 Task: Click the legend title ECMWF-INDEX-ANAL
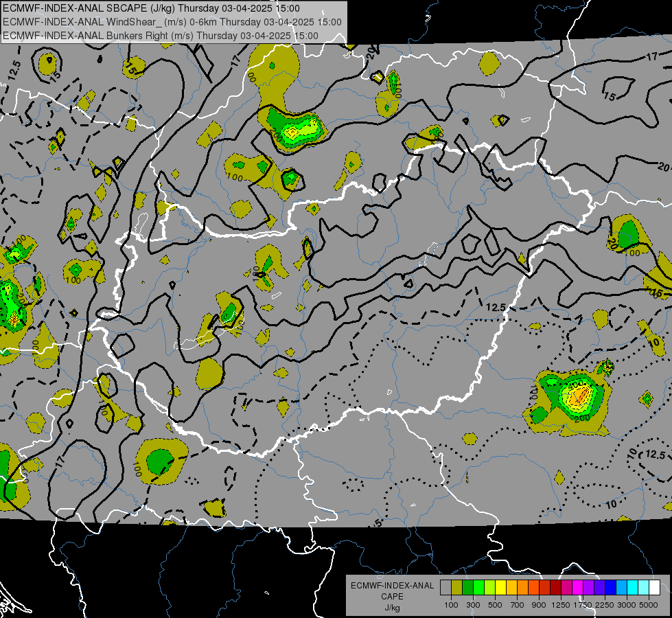pos(392,586)
